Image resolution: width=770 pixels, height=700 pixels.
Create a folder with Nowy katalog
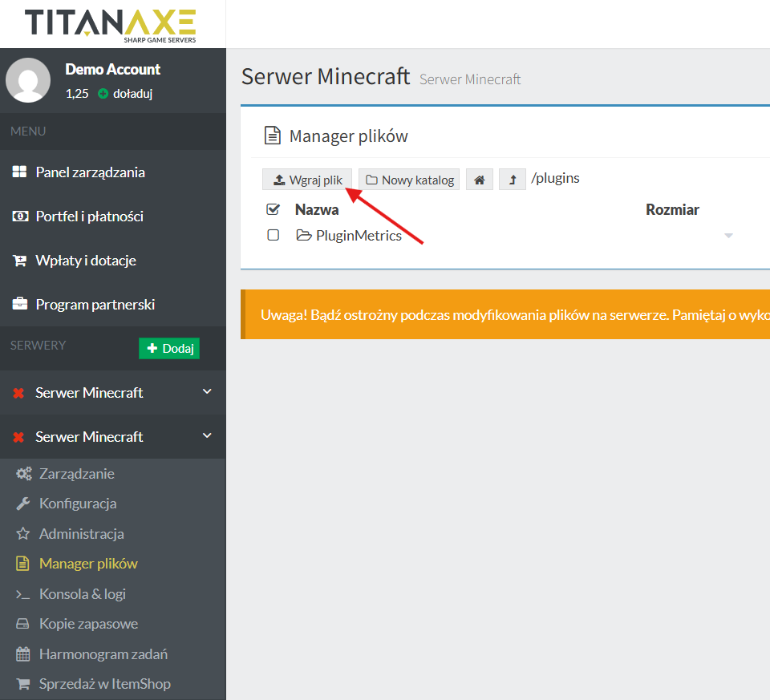coord(409,180)
